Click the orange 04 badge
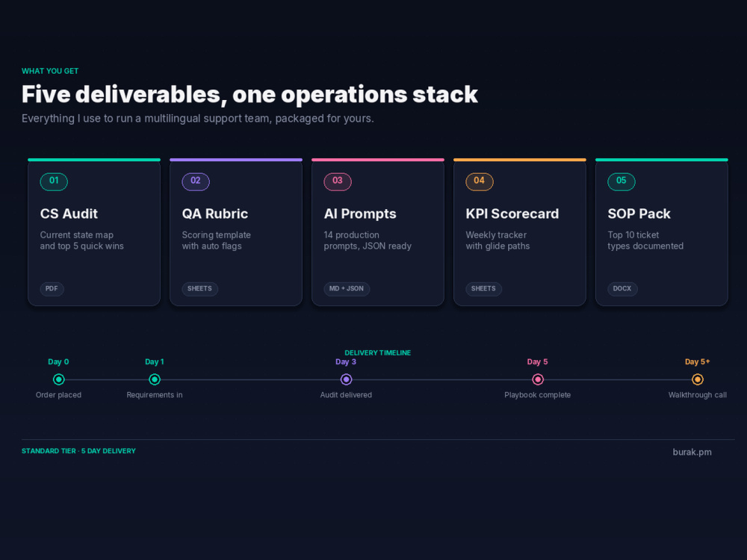 click(480, 181)
